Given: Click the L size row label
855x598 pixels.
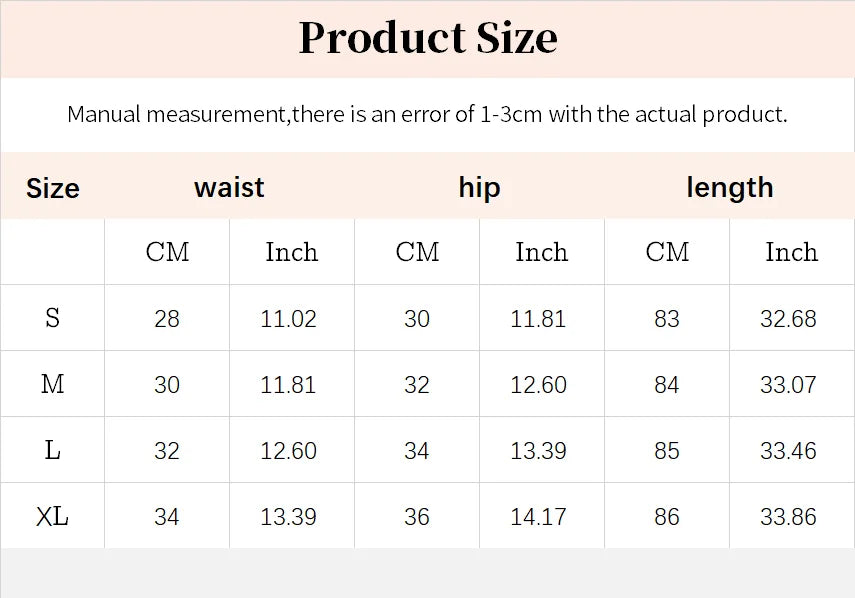Looking at the screenshot, I should (52, 450).
